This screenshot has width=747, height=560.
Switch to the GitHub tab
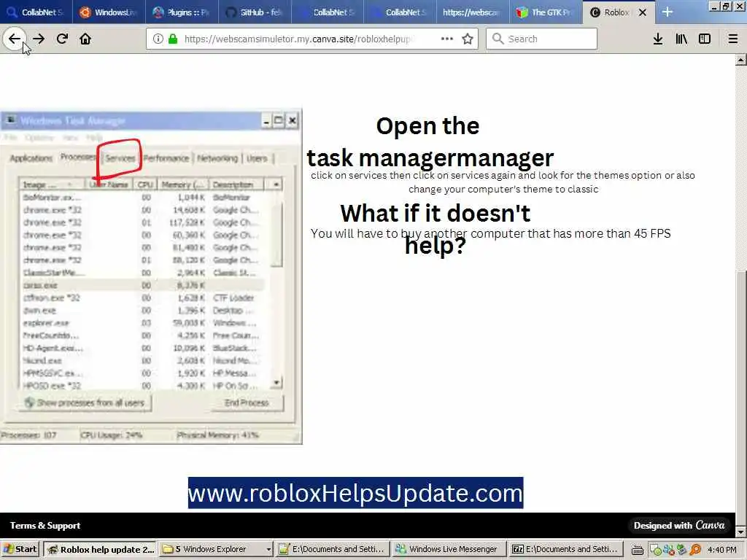[x=255, y=12]
